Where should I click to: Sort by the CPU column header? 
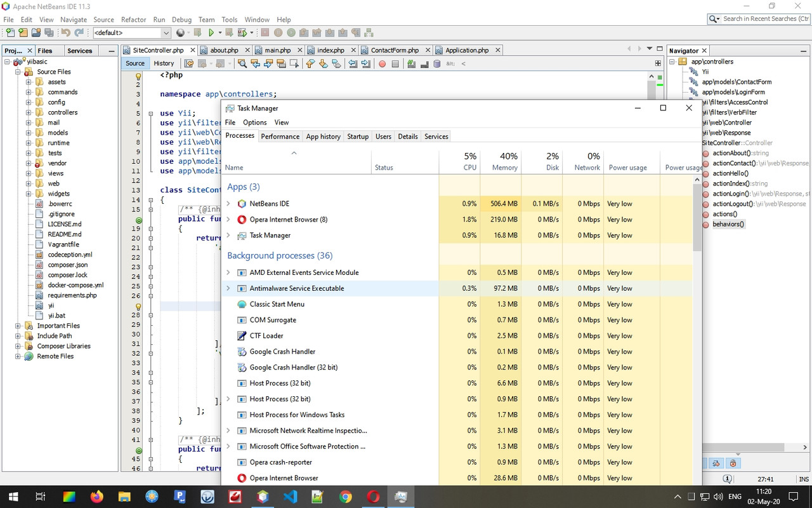coord(460,161)
